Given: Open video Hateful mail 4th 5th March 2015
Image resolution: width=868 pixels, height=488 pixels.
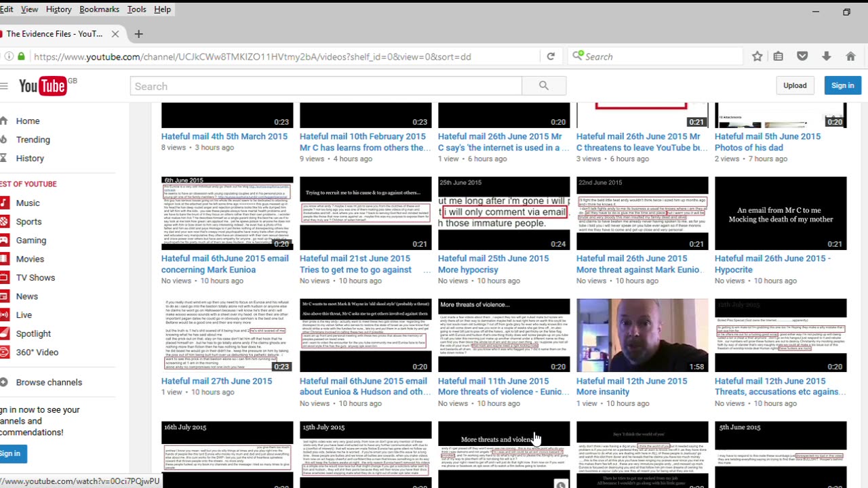Looking at the screenshot, I should click(x=224, y=136).
